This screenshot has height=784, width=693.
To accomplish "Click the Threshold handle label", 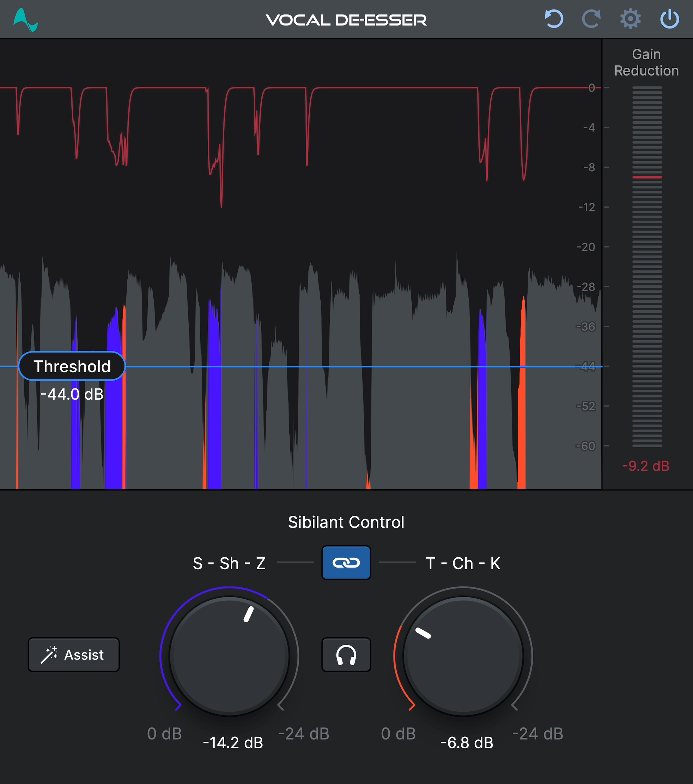I will tap(72, 366).
